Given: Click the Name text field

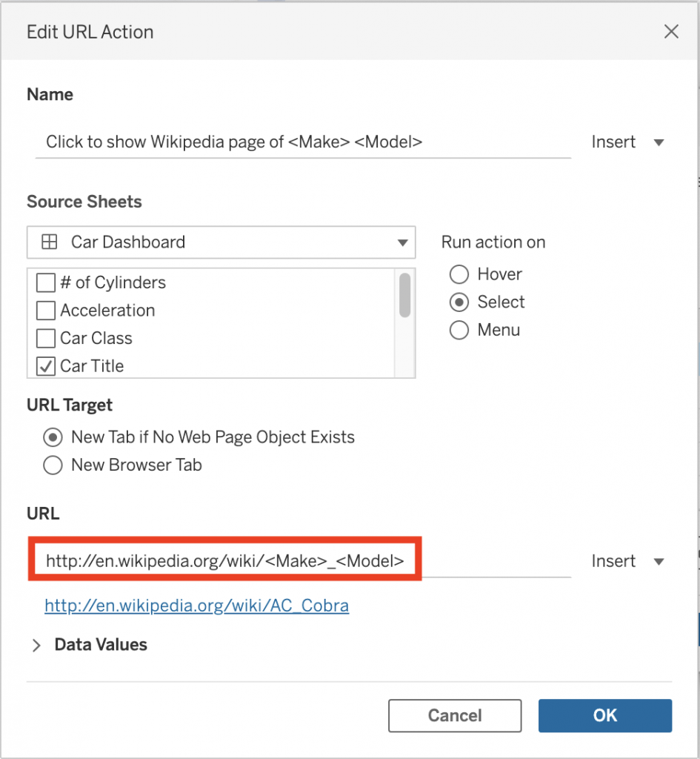Looking at the screenshot, I should pos(302,142).
